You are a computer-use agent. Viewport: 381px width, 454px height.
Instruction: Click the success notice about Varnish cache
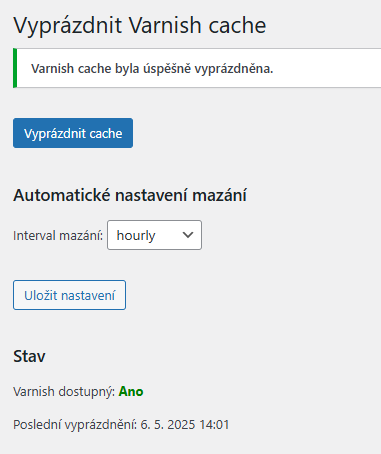pos(197,68)
